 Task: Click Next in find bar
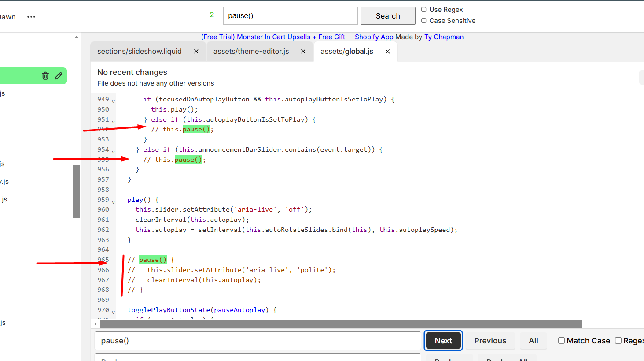point(443,341)
